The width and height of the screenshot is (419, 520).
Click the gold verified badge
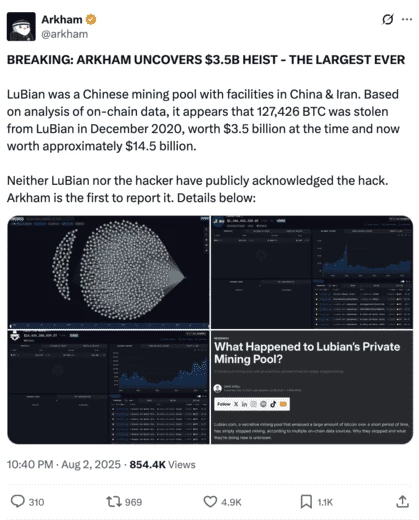pyautogui.click(x=91, y=20)
